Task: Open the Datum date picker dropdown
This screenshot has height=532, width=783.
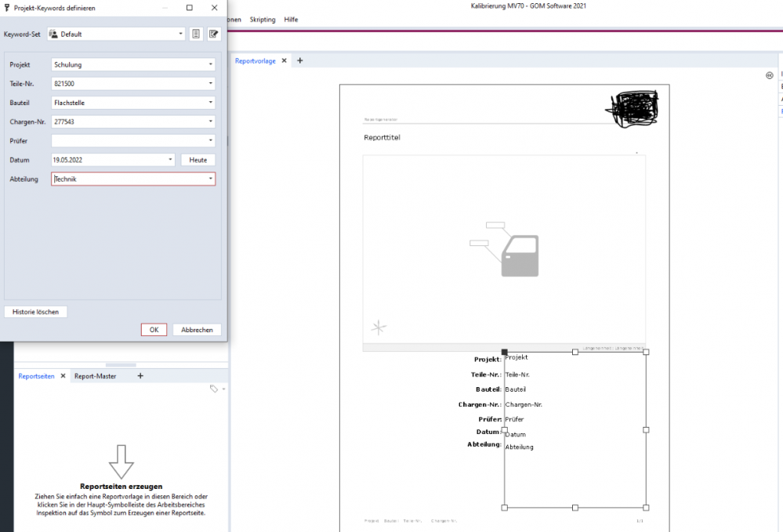Action: tap(171, 160)
